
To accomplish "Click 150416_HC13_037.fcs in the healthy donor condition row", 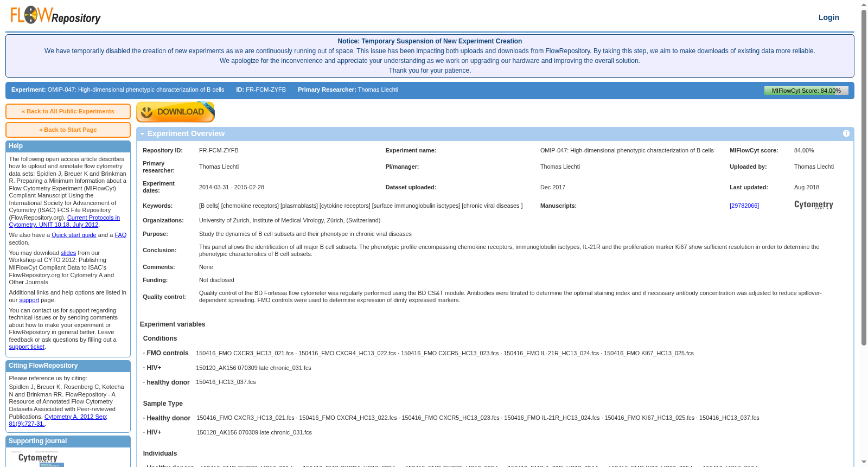I will click(226, 382).
